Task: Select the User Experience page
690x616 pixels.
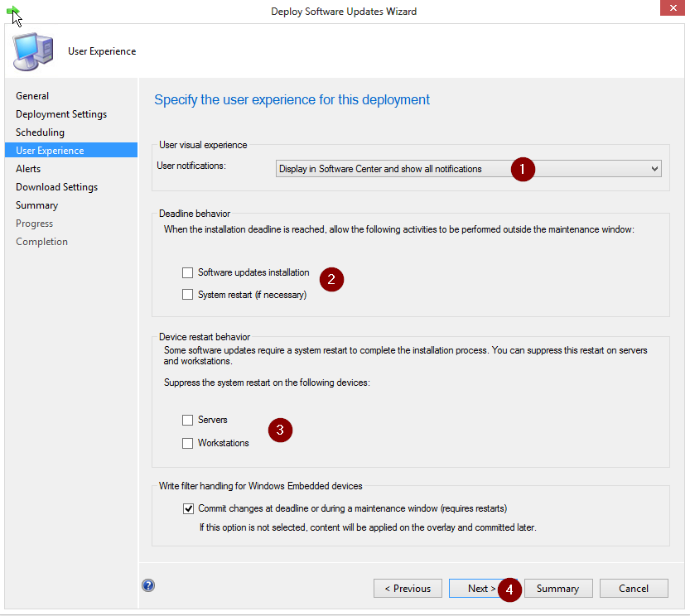Action: pyautogui.click(x=71, y=150)
